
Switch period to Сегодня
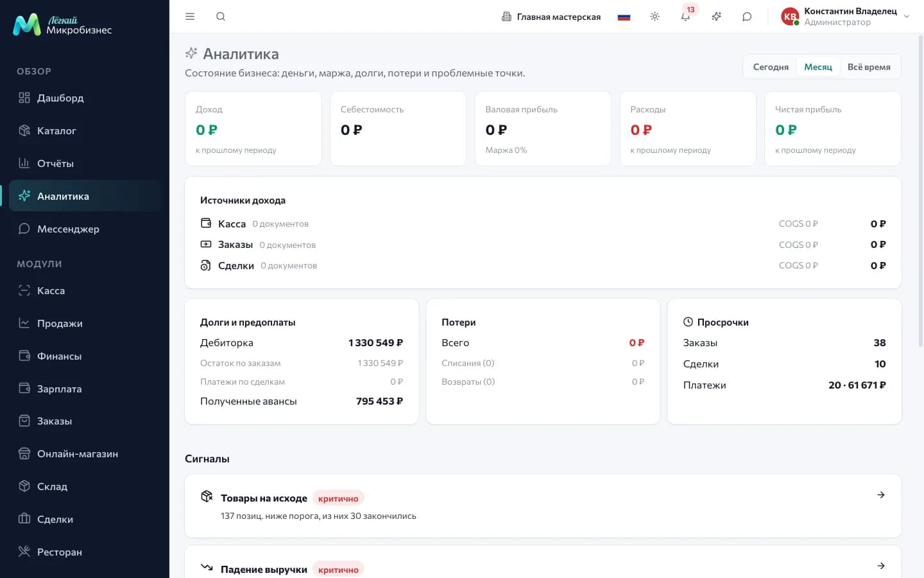pos(771,67)
